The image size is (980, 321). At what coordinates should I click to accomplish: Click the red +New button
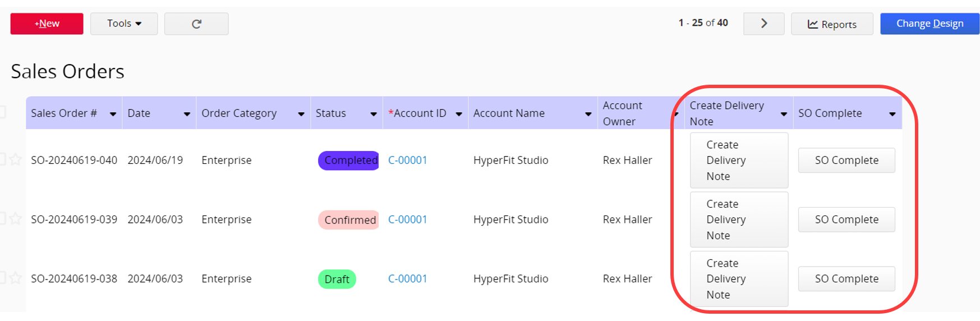47,24
